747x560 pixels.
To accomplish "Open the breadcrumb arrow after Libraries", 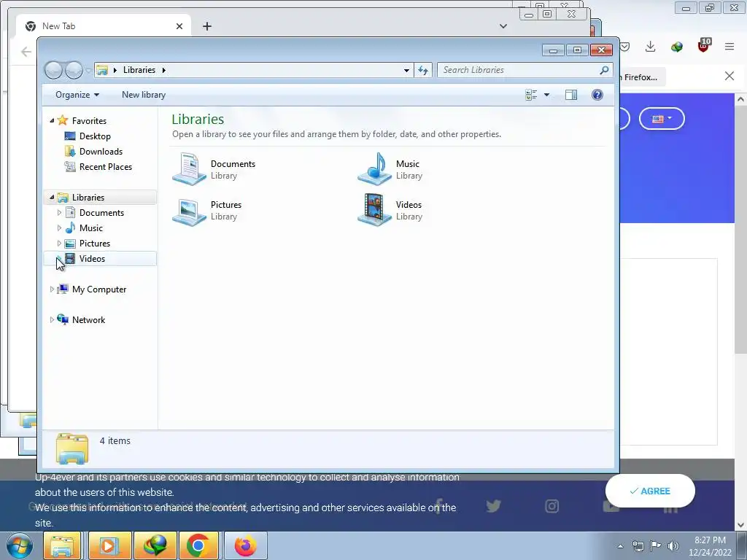I will (x=164, y=70).
